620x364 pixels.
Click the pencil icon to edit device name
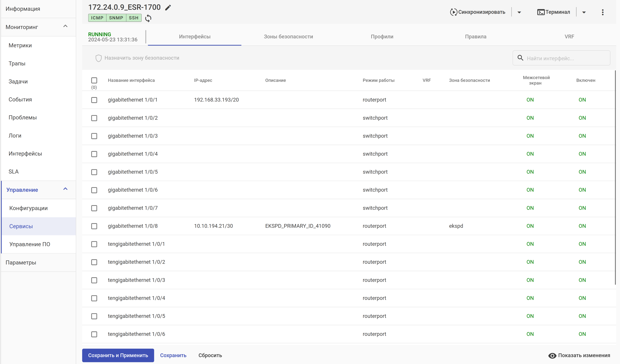pos(168,8)
